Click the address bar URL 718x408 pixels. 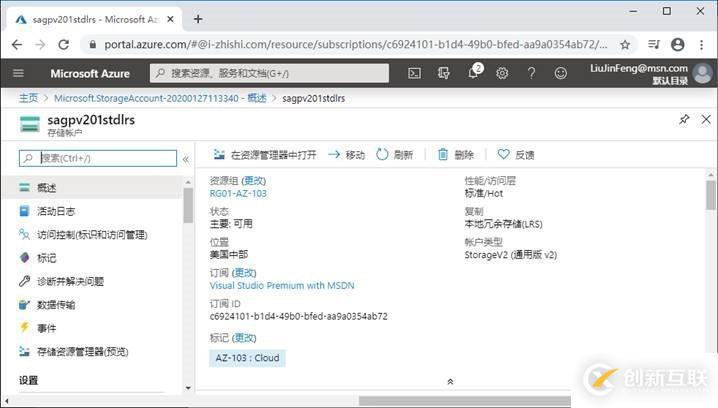(x=356, y=44)
